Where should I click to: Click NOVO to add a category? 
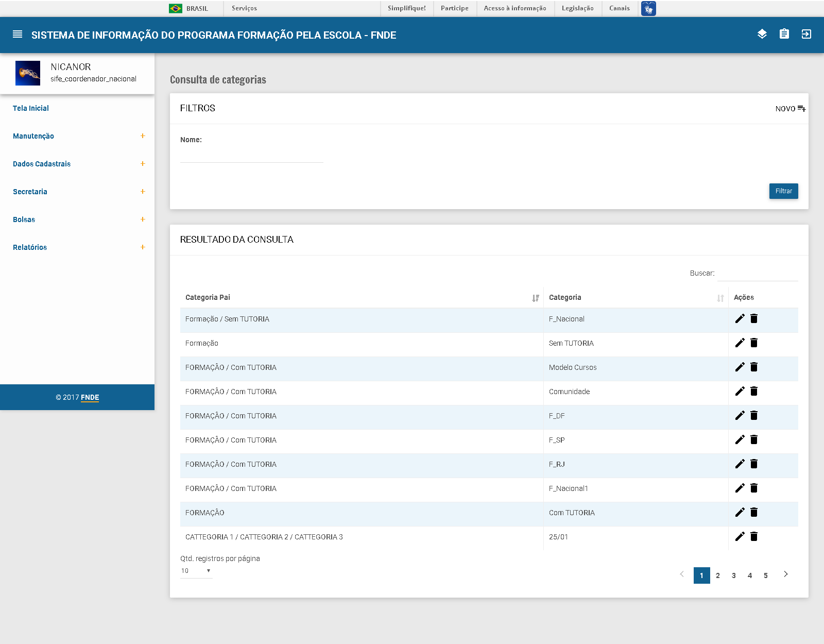(790, 109)
